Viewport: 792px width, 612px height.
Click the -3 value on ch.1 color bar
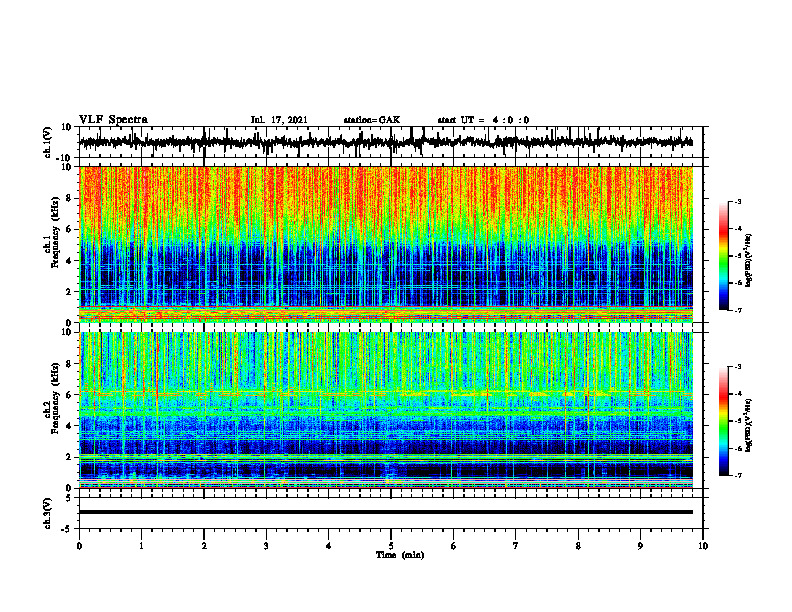pos(737,201)
